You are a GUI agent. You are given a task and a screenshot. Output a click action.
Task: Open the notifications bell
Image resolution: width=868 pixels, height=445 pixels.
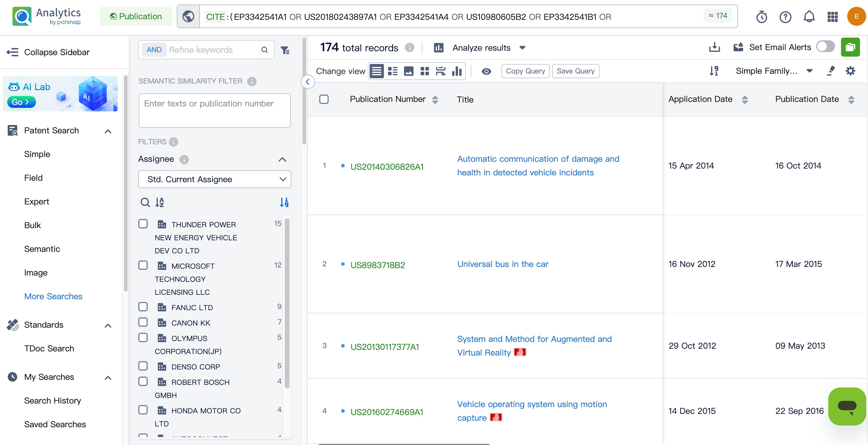coord(809,17)
